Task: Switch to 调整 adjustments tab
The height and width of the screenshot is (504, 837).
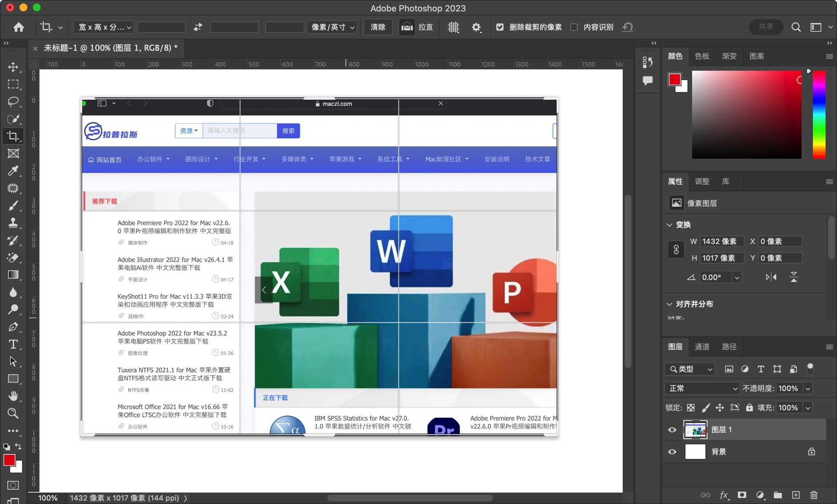Action: click(702, 181)
